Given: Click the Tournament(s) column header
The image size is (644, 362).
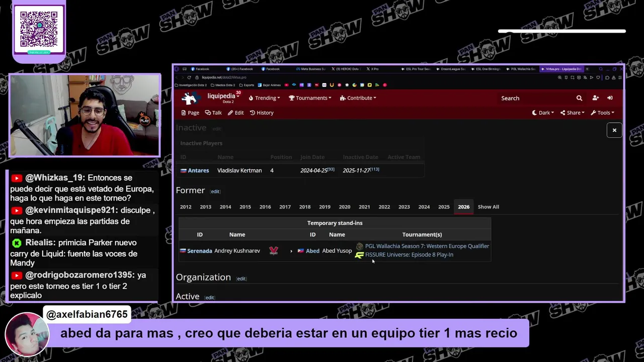Looking at the screenshot, I should (422, 235).
